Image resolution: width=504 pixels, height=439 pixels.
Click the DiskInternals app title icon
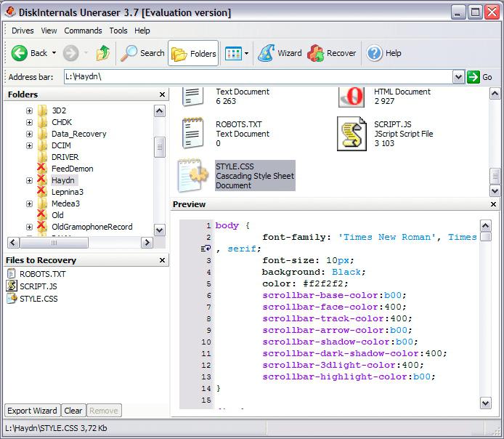tap(10, 12)
